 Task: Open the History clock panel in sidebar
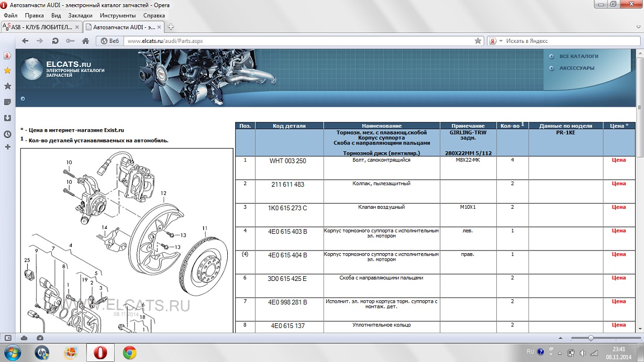click(7, 134)
